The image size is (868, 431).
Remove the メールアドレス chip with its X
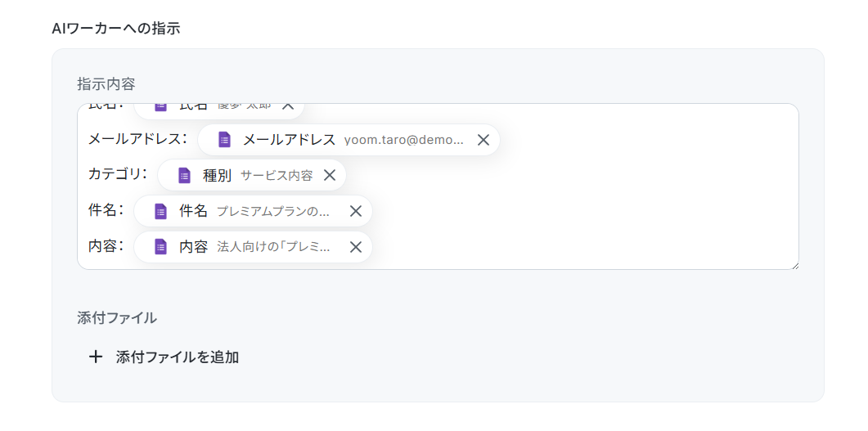[483, 140]
